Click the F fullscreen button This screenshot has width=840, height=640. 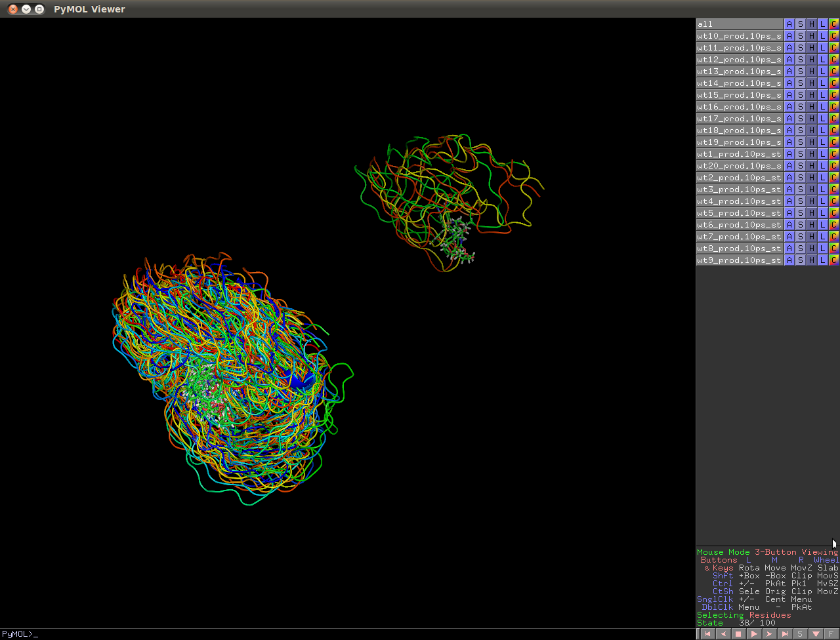point(831,634)
